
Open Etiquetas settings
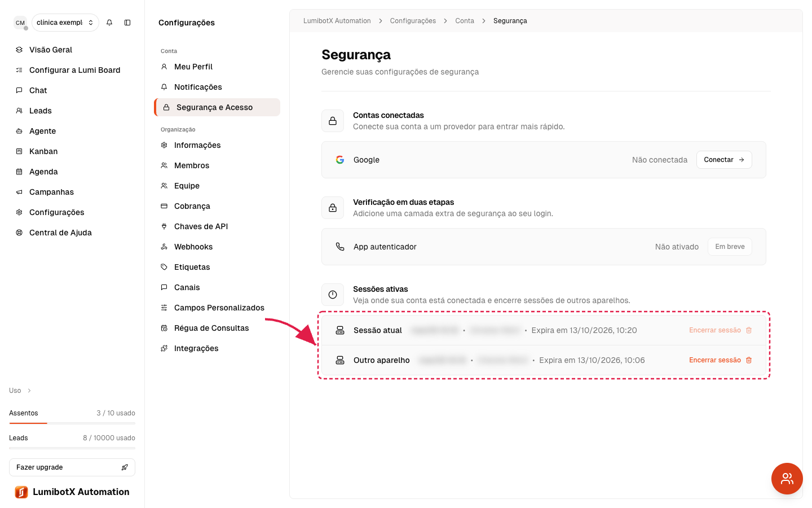click(217, 267)
